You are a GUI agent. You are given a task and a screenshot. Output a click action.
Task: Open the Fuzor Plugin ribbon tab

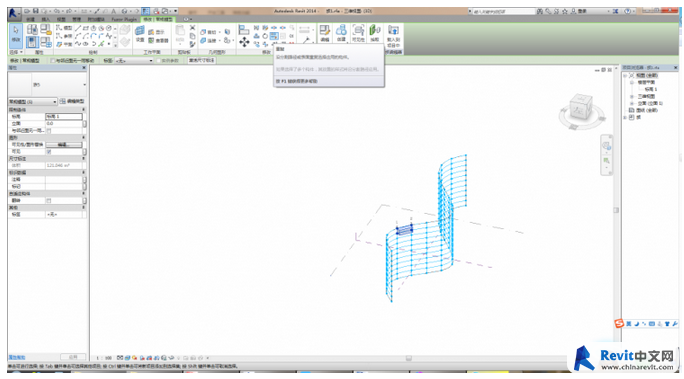pyautogui.click(x=124, y=19)
